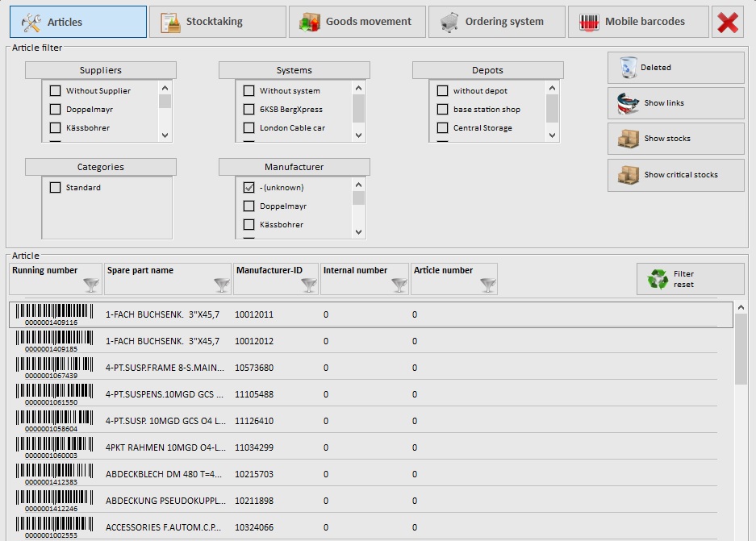
Task: Open the Goods movement tab
Action: tap(357, 22)
